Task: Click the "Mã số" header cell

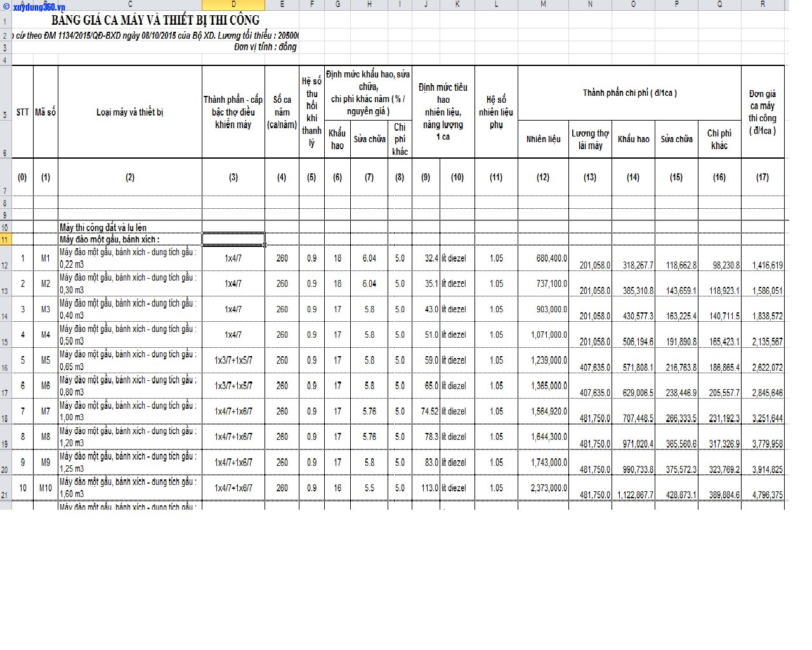Action: click(46, 112)
